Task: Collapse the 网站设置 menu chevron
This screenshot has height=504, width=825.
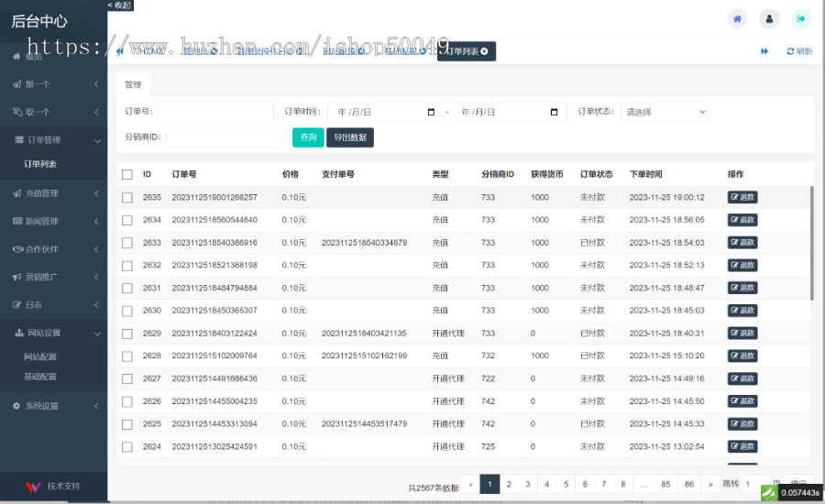Action: tap(97, 334)
